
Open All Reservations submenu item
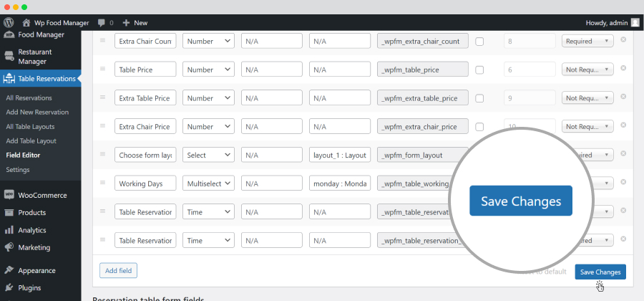pyautogui.click(x=29, y=98)
